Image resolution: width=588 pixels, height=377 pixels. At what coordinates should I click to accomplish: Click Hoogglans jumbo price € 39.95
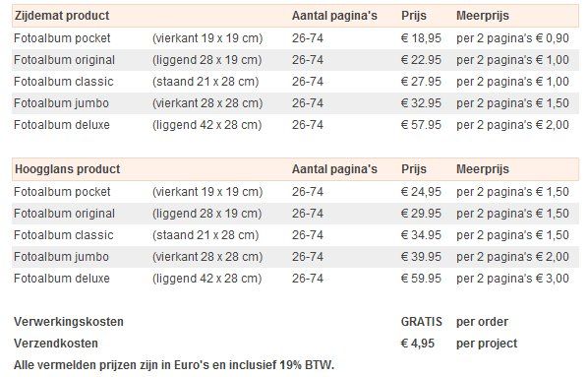[421, 257]
